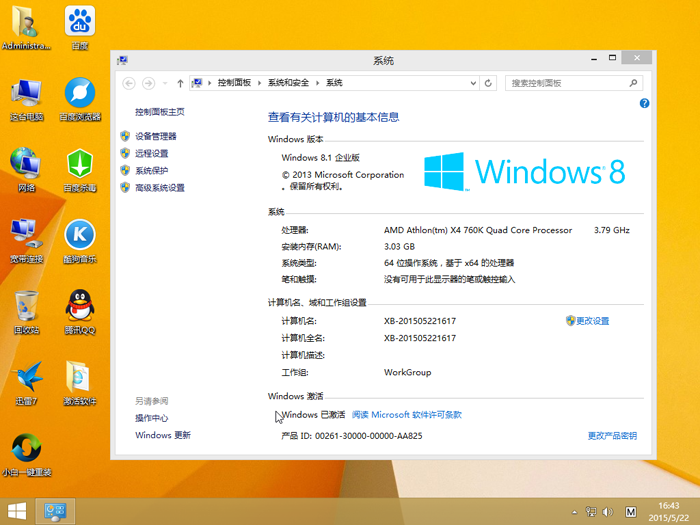The width and height of the screenshot is (700, 525).
Task: Click the Windows 8.1 企业版 edition text
Action: (321, 158)
